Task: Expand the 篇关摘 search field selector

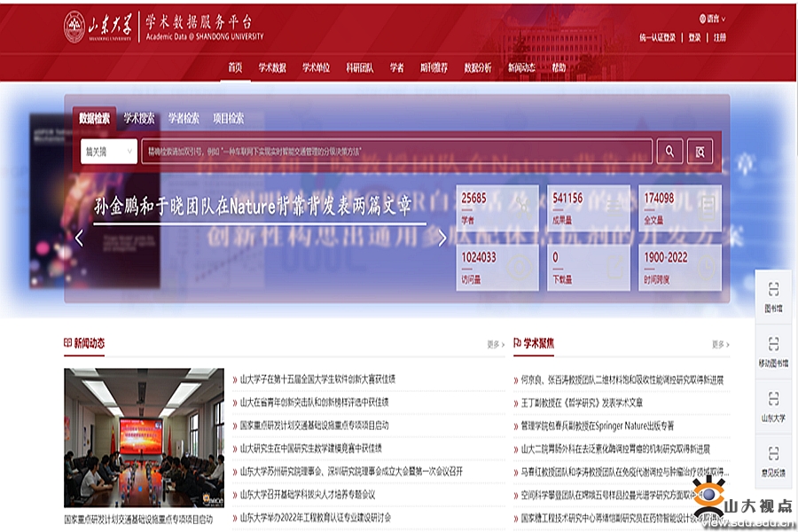Action: (x=109, y=152)
